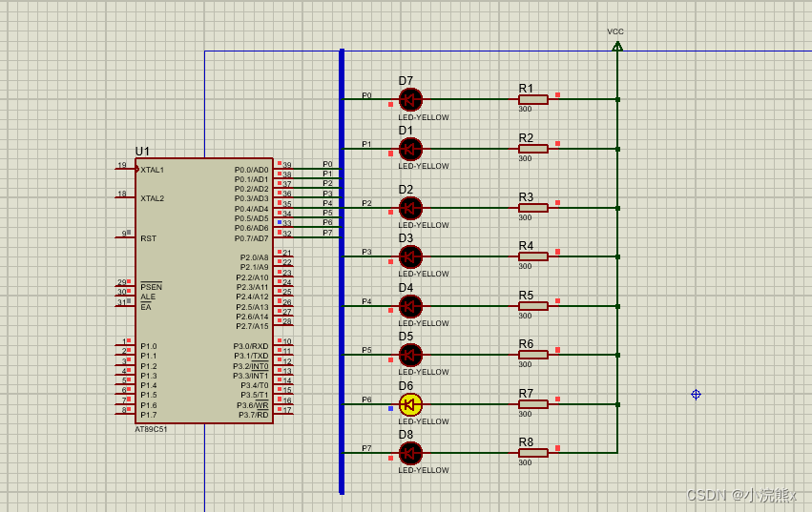Click the R1 reference label

[526, 89]
